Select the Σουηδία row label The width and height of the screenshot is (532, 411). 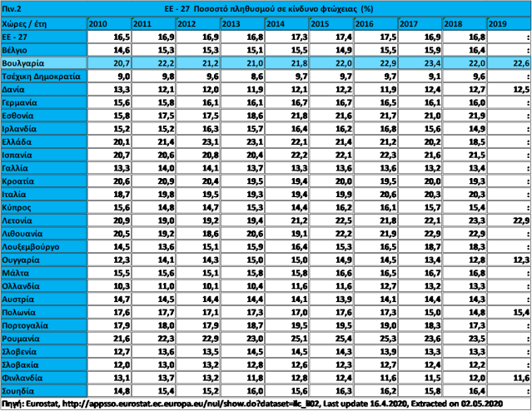pyautogui.click(x=43, y=390)
